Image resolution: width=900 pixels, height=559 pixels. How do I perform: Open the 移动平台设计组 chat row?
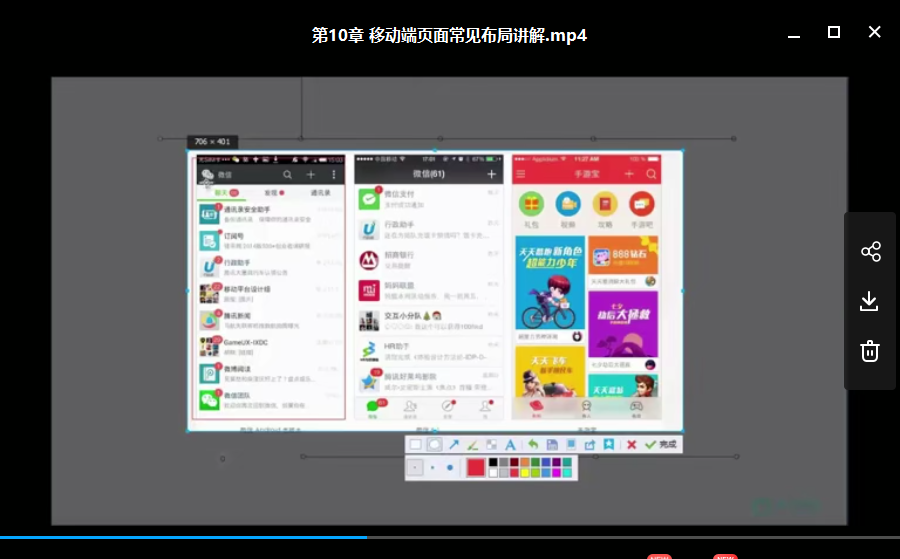coord(270,293)
